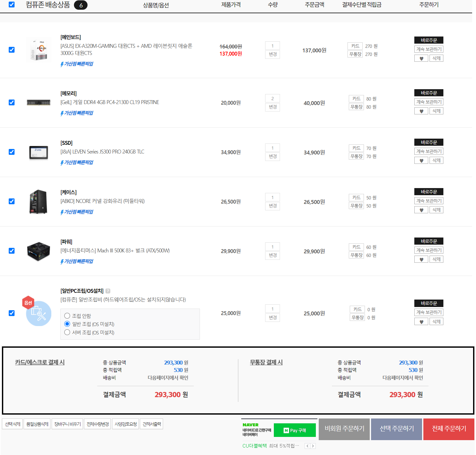The width and height of the screenshot is (476, 455).
Task: Click the 비회원 주문하기 button
Action: tap(344, 429)
